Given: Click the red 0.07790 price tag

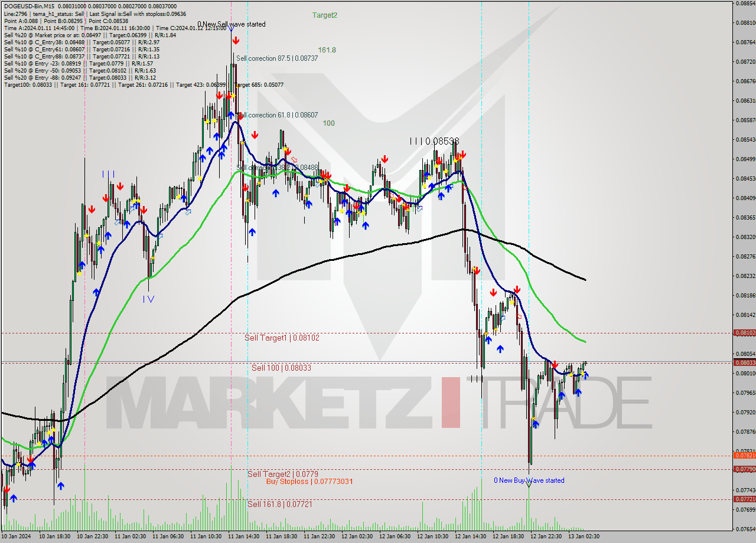Looking at the screenshot, I should tap(744, 469).
